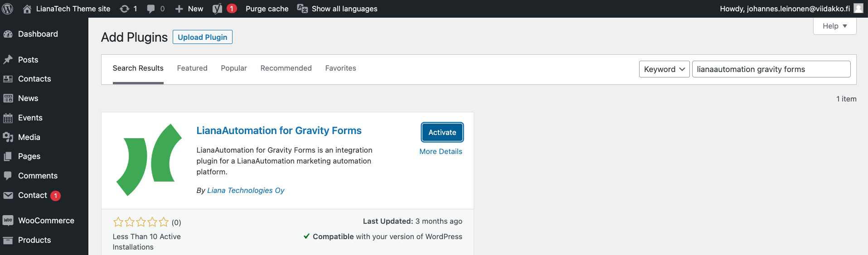Switch to the Featured tab
The image size is (868, 255).
[192, 68]
